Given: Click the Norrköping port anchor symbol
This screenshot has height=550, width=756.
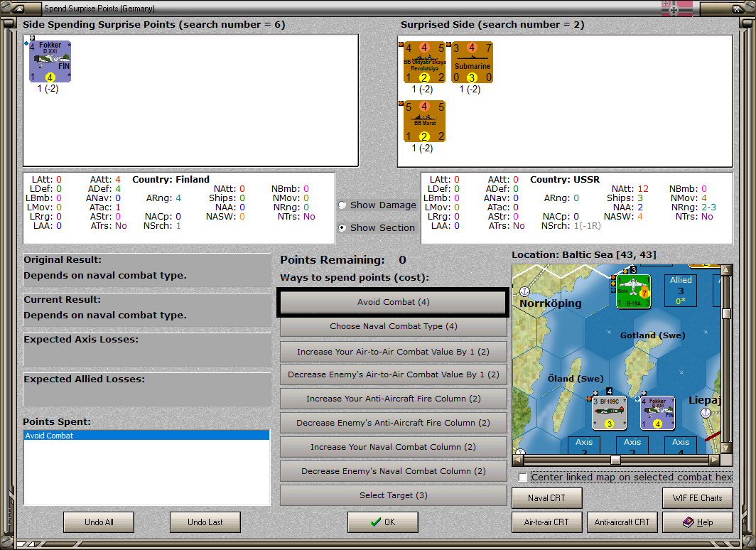Looking at the screenshot, I should coord(524,291).
